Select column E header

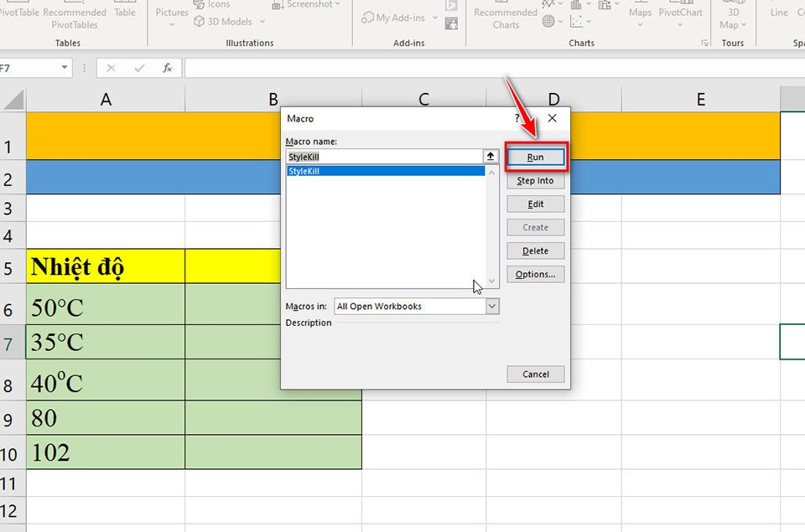[701, 99]
